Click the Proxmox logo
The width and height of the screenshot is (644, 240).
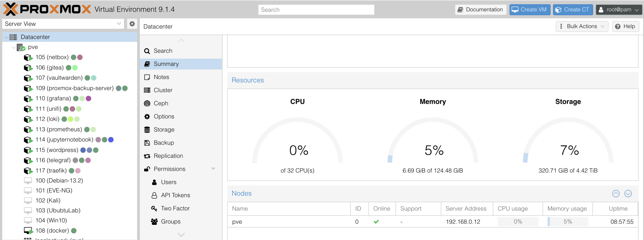click(x=47, y=9)
